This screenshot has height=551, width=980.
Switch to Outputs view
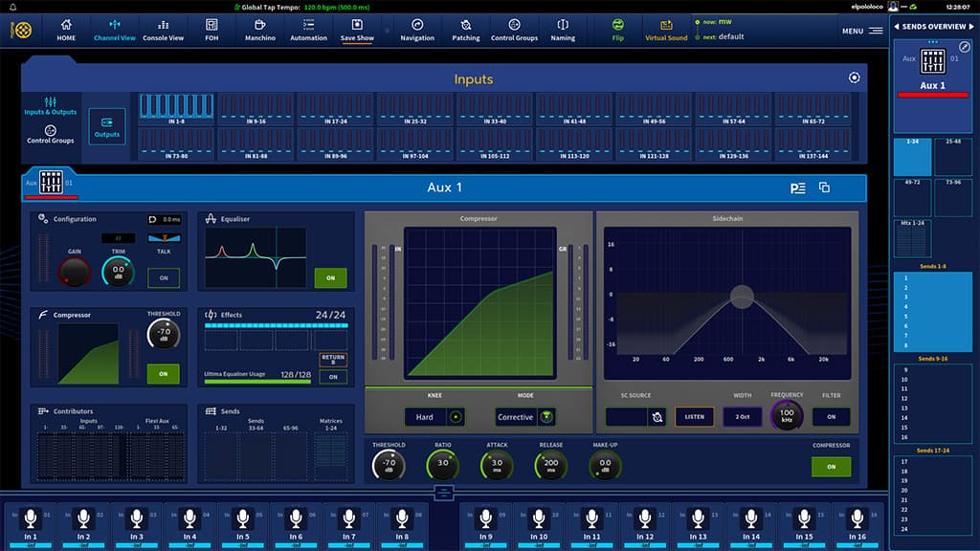pyautogui.click(x=107, y=127)
